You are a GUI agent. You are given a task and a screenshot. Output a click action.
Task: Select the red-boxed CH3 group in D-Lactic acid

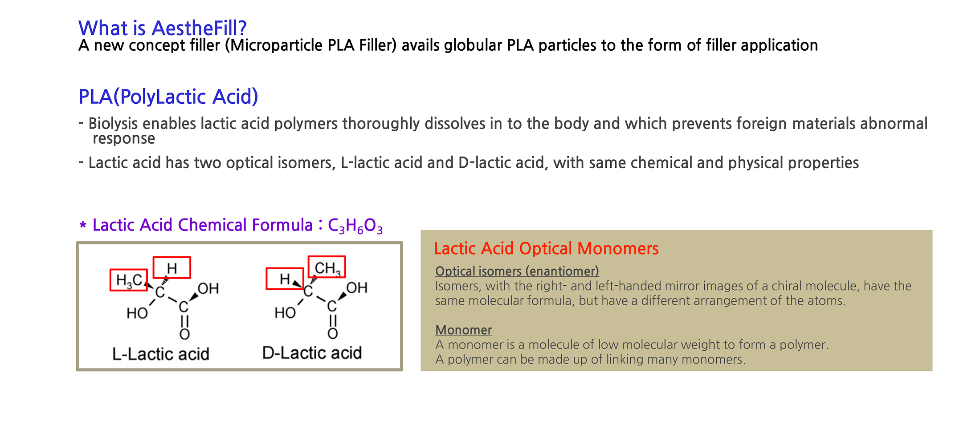(327, 267)
